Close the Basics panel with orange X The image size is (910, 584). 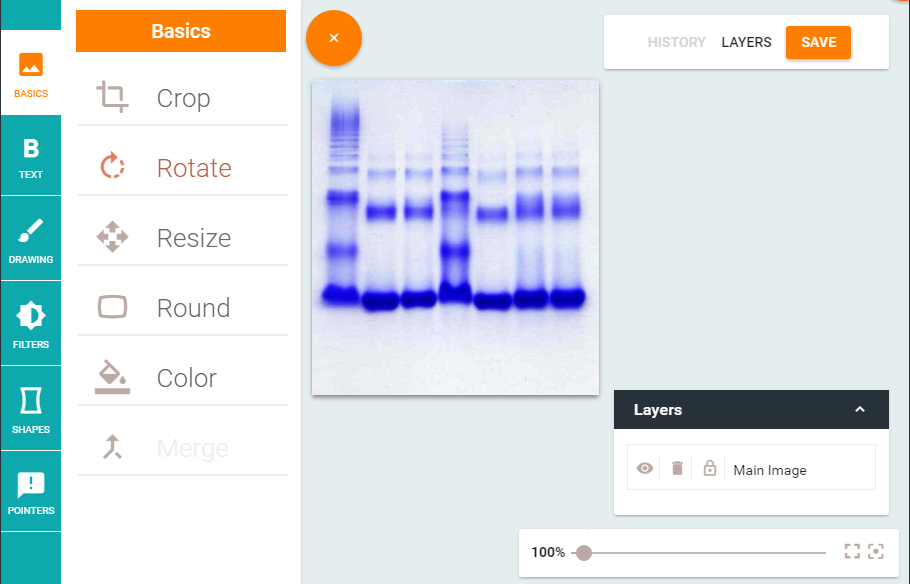334,38
